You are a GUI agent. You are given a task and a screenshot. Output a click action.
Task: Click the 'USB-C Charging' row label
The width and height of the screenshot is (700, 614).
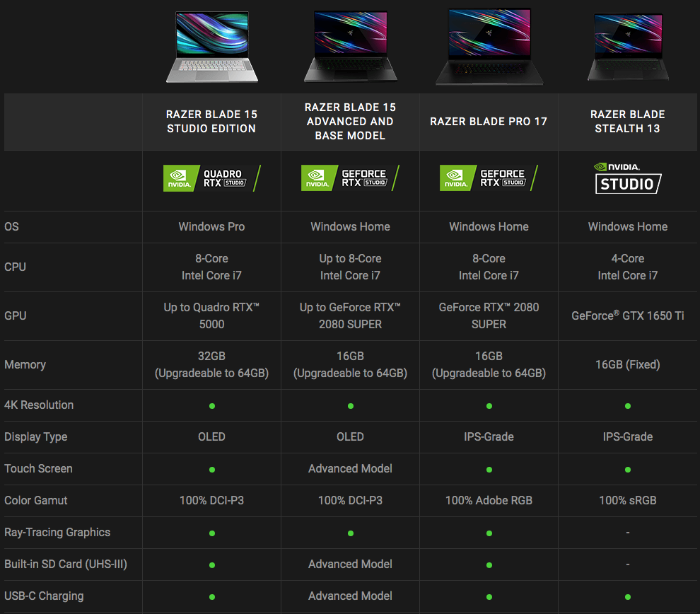[44, 596]
